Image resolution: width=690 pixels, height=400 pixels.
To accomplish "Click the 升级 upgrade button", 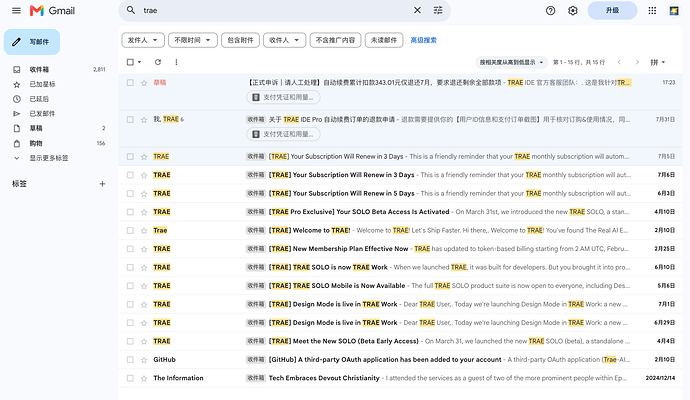I will coord(612,11).
